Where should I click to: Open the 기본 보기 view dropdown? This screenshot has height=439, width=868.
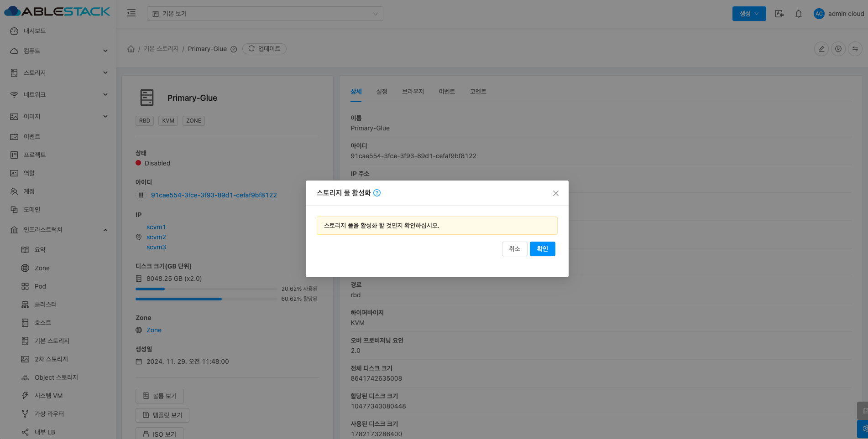pyautogui.click(x=265, y=14)
